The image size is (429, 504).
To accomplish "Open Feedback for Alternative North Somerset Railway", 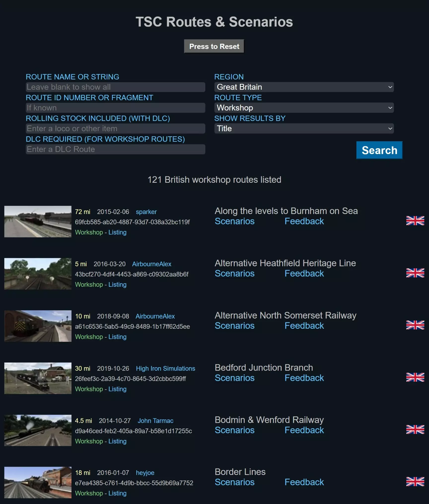I will [304, 326].
